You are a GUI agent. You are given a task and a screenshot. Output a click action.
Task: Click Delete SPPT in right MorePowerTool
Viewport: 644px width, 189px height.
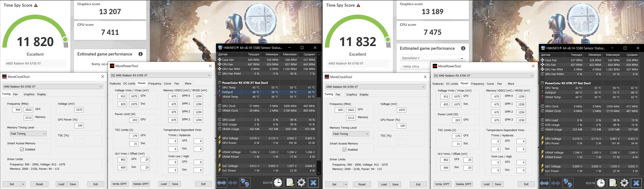pyautogui.click(x=464, y=184)
